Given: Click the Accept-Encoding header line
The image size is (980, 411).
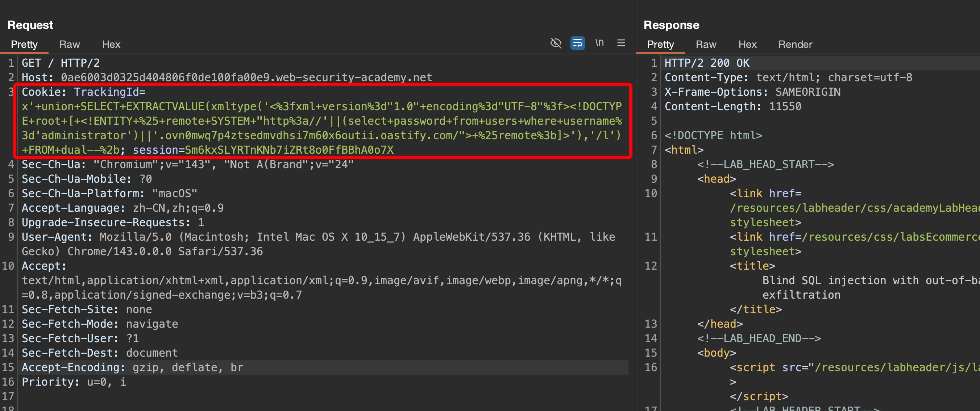Looking at the screenshot, I should (132, 368).
